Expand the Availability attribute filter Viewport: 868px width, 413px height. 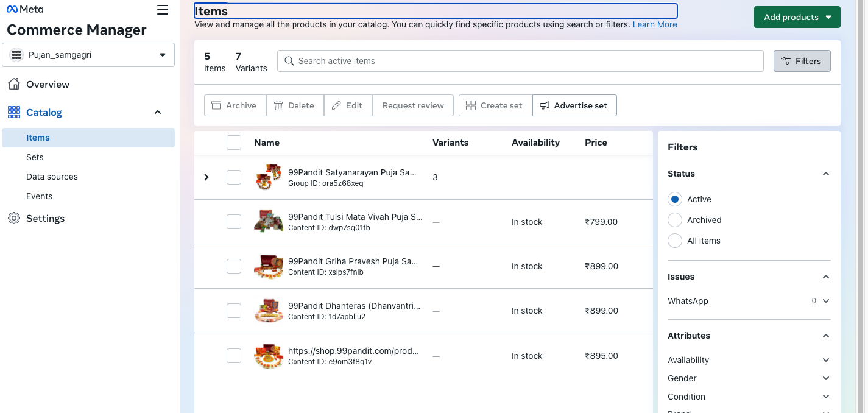point(826,360)
